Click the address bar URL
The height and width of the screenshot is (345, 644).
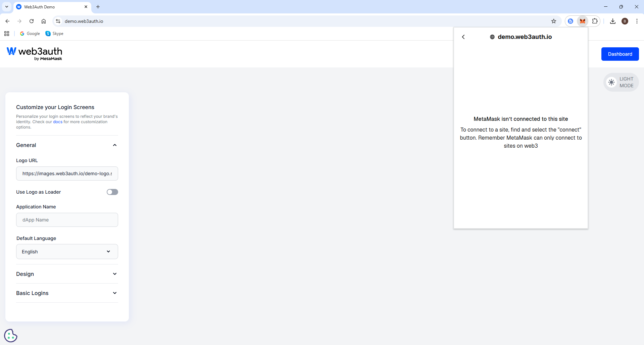coord(84,21)
